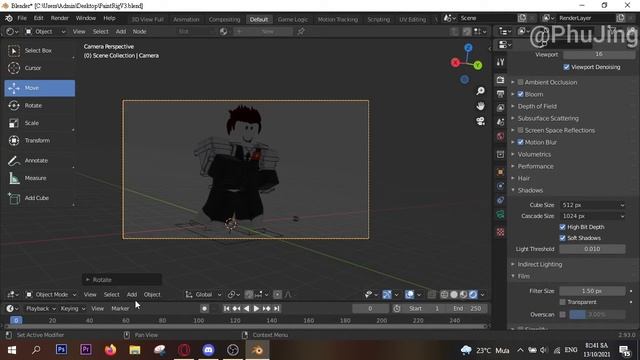The width and height of the screenshot is (640, 360).
Task: Open the Texture properties tab icon
Action: point(500,232)
